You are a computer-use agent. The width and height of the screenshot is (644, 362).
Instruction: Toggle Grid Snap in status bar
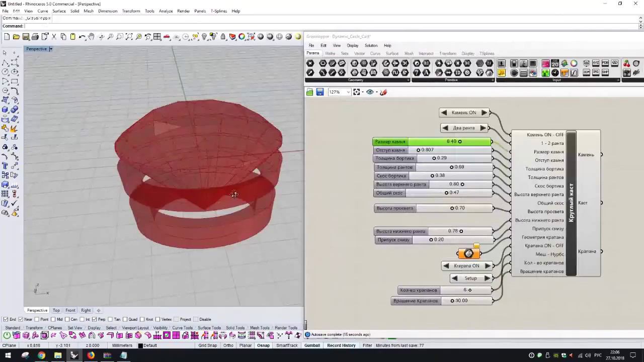pyautogui.click(x=207, y=345)
